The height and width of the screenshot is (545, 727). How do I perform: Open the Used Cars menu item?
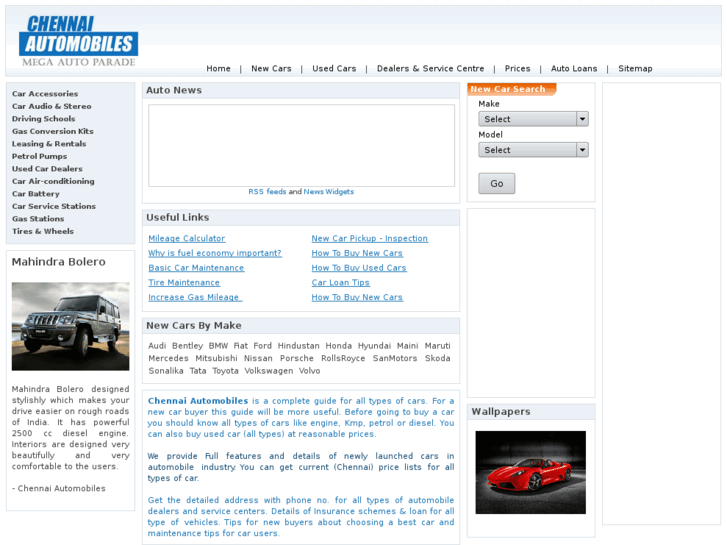(x=334, y=69)
